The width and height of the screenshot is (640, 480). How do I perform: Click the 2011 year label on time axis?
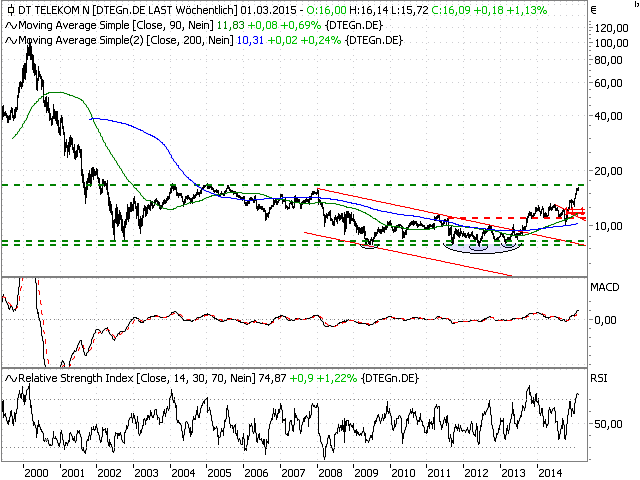pyautogui.click(x=439, y=473)
